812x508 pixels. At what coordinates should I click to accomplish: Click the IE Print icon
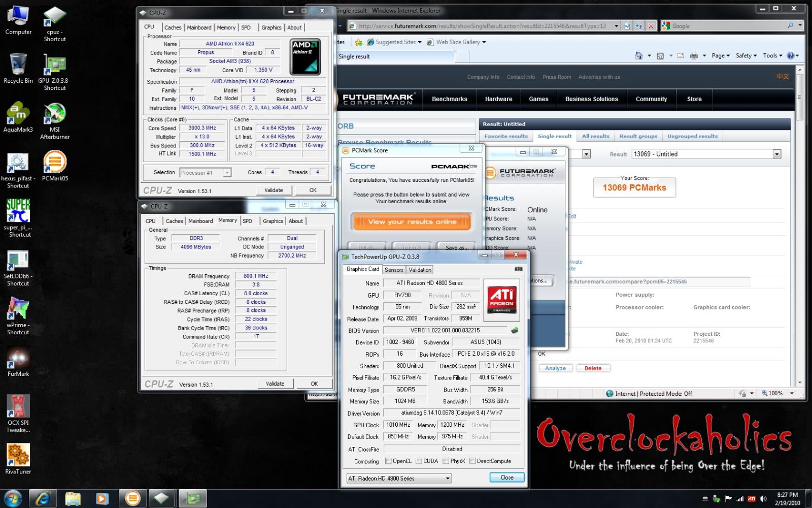coord(694,56)
